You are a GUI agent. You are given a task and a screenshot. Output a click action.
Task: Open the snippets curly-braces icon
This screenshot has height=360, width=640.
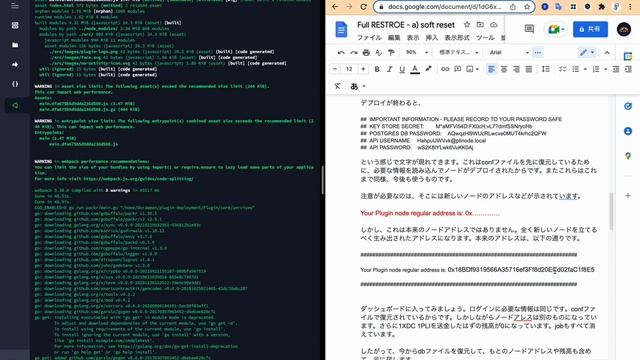point(15,84)
